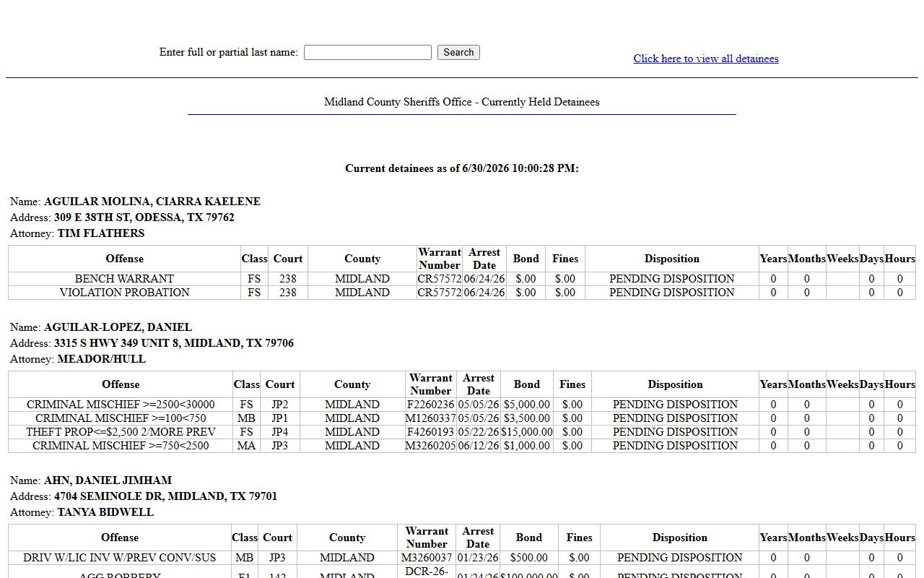The image size is (924, 578).
Task: Click the $1,000.00 bond amount
Action: click(527, 446)
